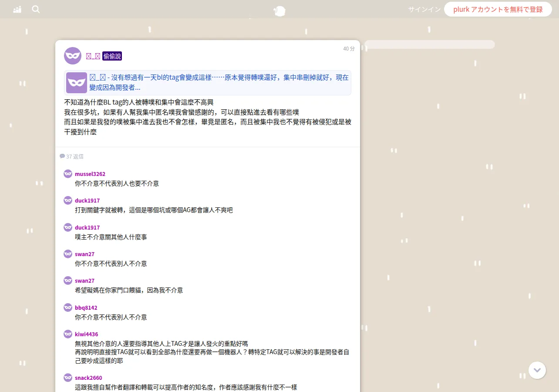The image size is (559, 392).
Task: Click サインイン in the header
Action: point(424,9)
